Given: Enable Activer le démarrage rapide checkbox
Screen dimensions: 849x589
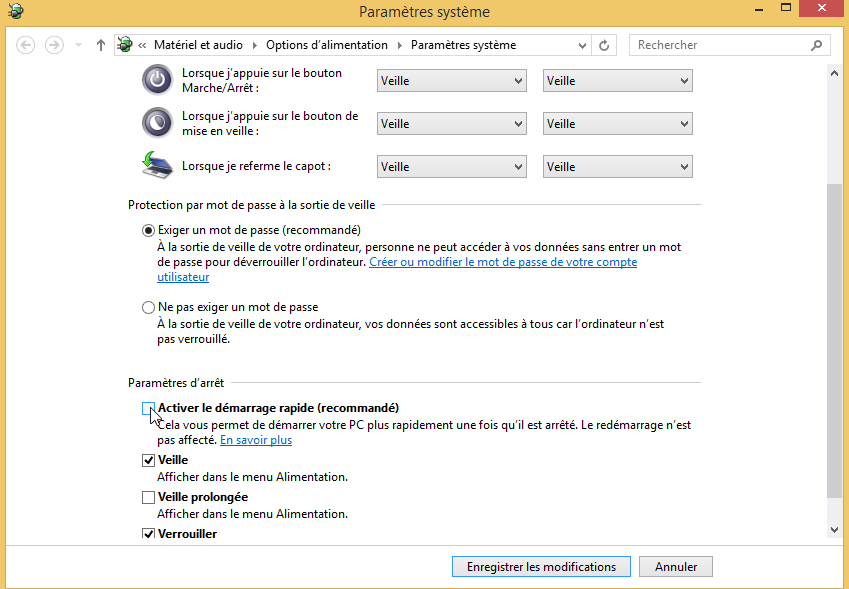Looking at the screenshot, I should (148, 408).
